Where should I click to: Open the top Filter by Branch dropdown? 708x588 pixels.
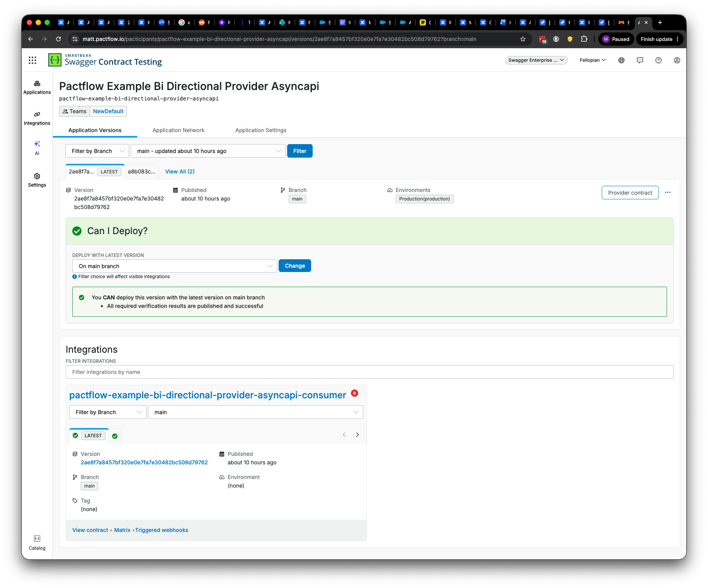pyautogui.click(x=97, y=151)
